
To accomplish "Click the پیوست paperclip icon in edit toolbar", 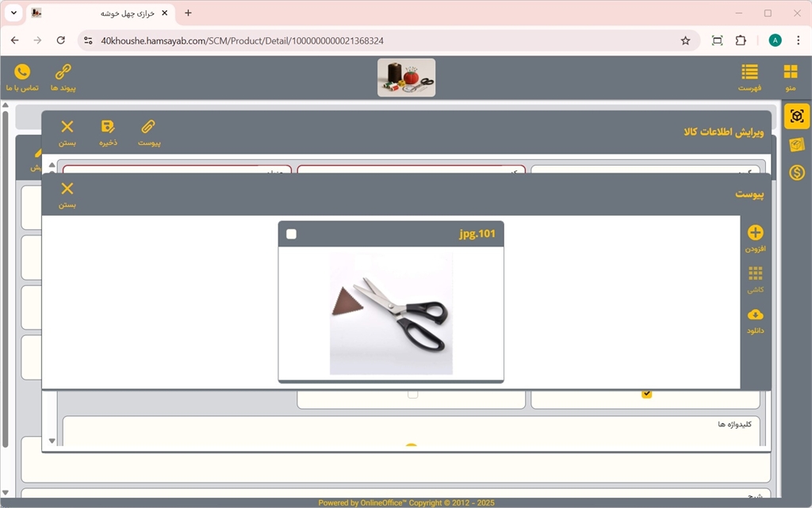I will pyautogui.click(x=149, y=127).
